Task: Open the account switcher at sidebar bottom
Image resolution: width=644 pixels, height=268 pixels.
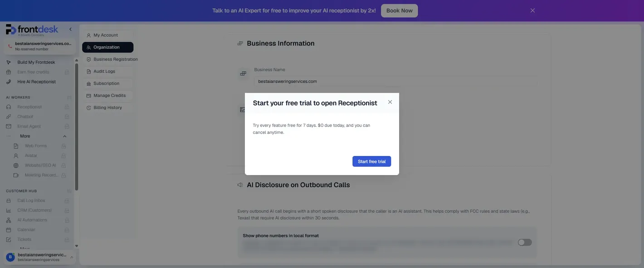Action: [x=39, y=257]
